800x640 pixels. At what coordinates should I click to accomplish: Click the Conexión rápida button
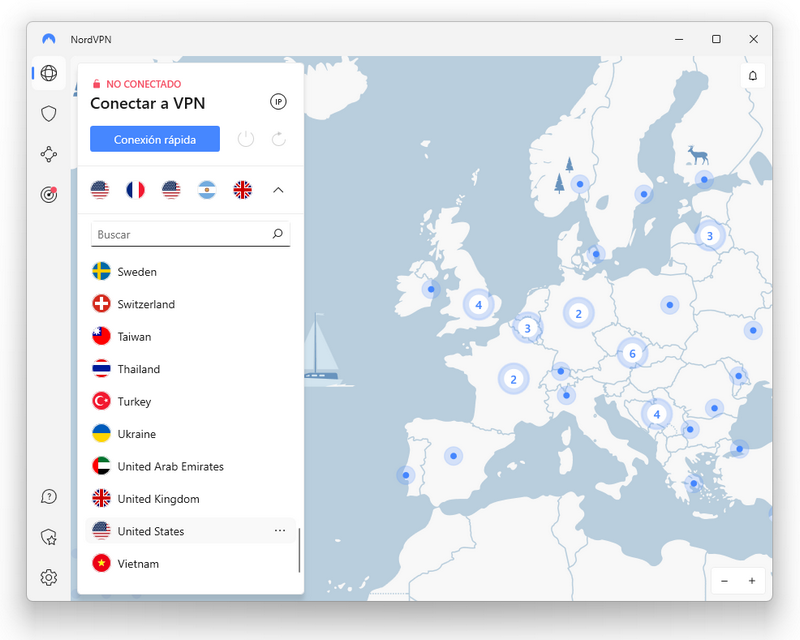tap(155, 139)
